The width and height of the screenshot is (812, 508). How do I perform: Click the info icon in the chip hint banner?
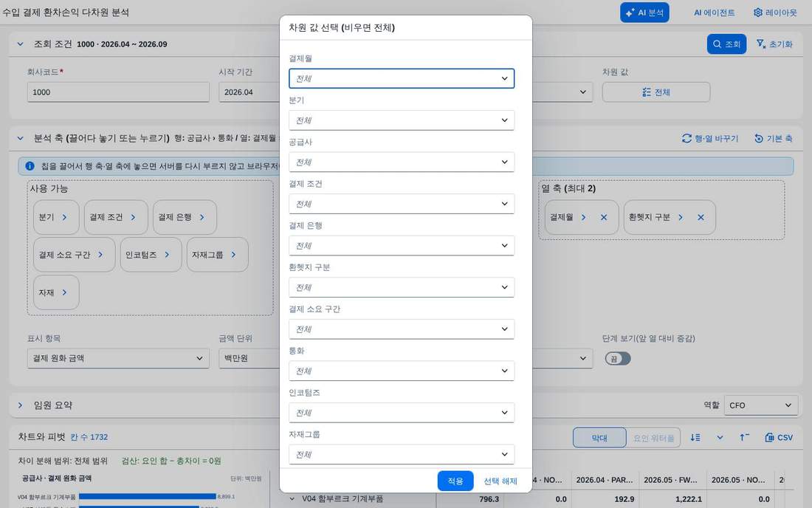[x=30, y=166]
